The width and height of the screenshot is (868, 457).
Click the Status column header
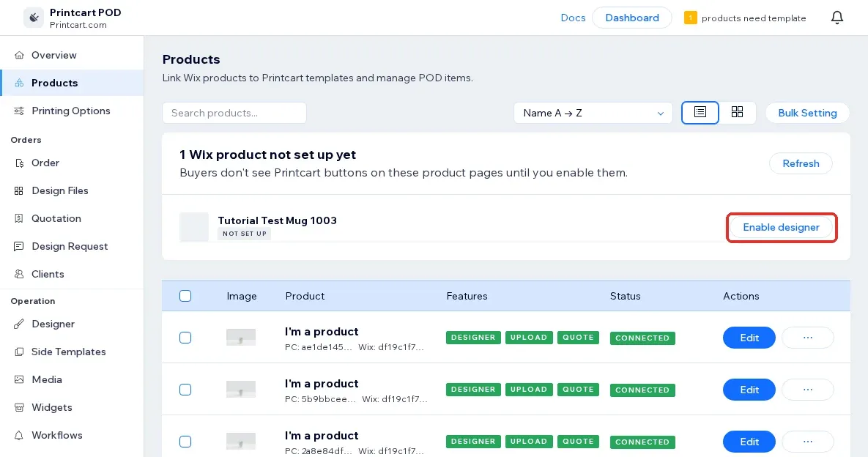[x=625, y=296]
